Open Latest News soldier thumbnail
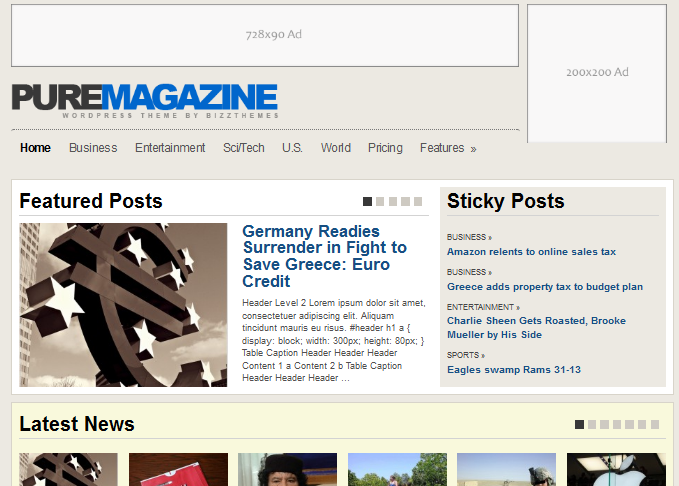 (x=507, y=470)
